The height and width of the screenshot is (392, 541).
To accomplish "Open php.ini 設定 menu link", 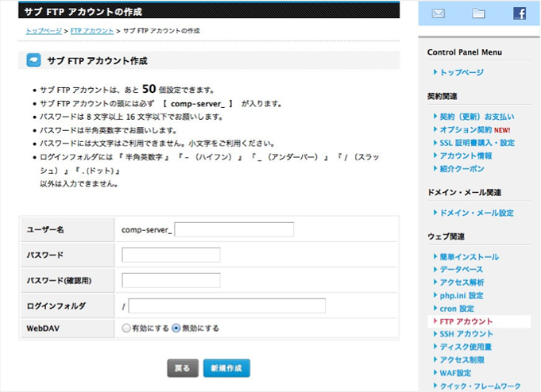I will (462, 296).
